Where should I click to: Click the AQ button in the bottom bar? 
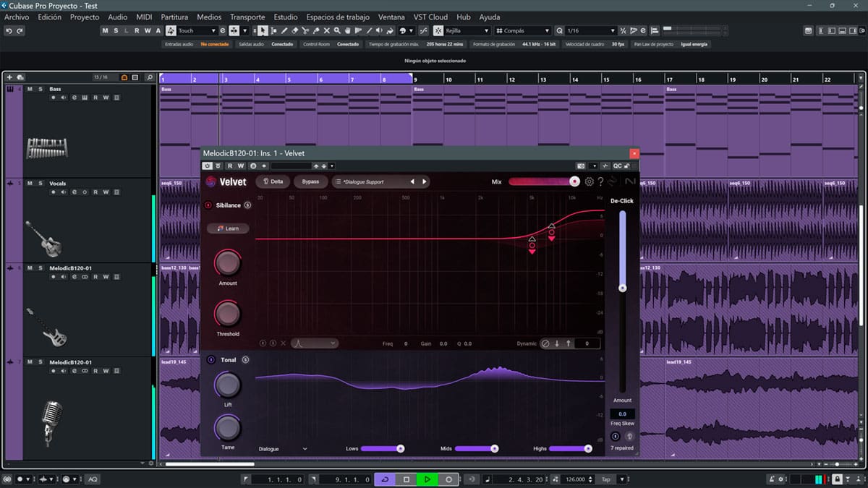tap(93, 479)
